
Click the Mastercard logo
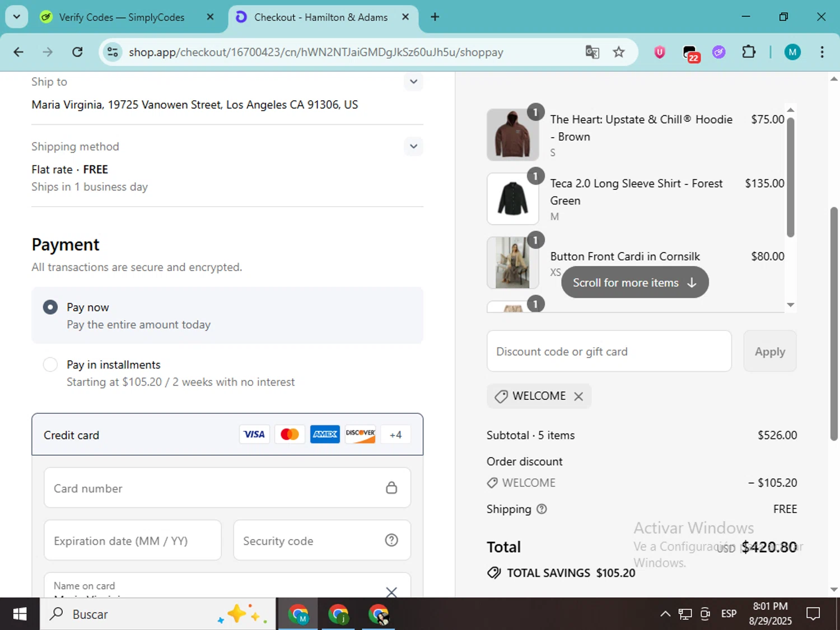click(x=290, y=434)
